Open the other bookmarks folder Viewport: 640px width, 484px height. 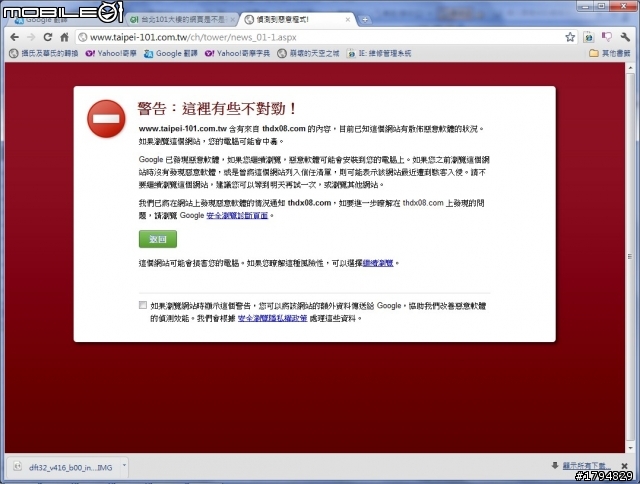tap(610, 53)
